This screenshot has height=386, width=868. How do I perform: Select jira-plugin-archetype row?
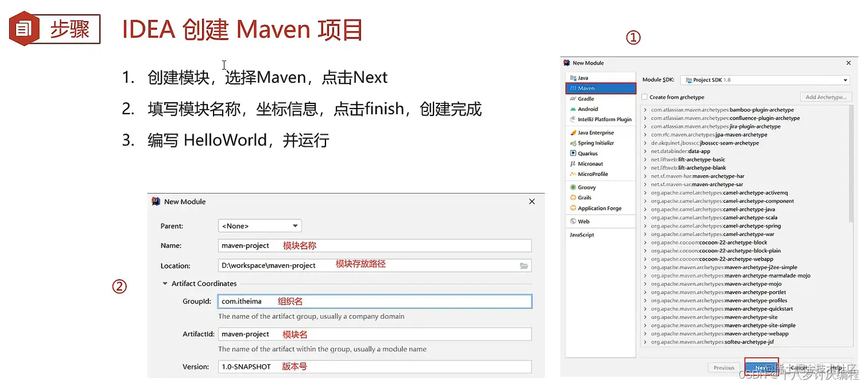coord(744,126)
